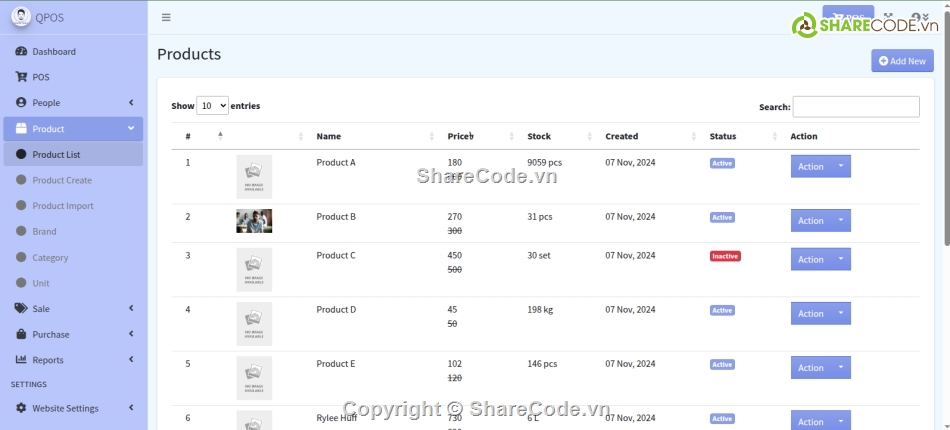The width and height of the screenshot is (950, 430).
Task: Click the Sale tags icon
Action: (x=21, y=308)
